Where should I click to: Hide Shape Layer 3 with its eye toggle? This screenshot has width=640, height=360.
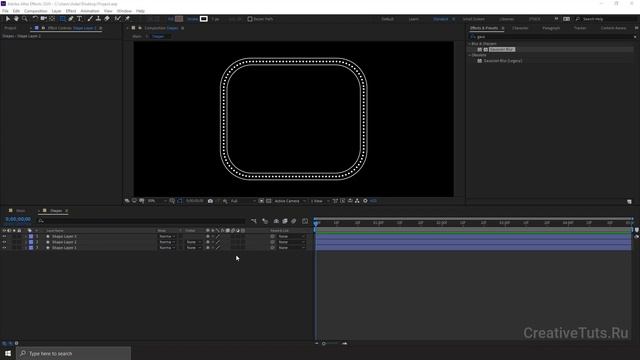4,236
